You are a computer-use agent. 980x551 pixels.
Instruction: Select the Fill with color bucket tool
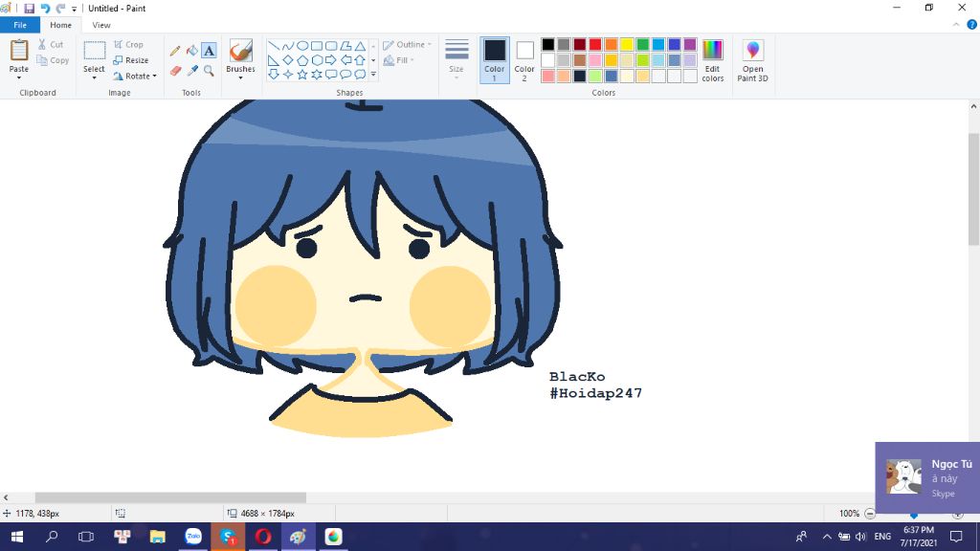click(x=191, y=51)
